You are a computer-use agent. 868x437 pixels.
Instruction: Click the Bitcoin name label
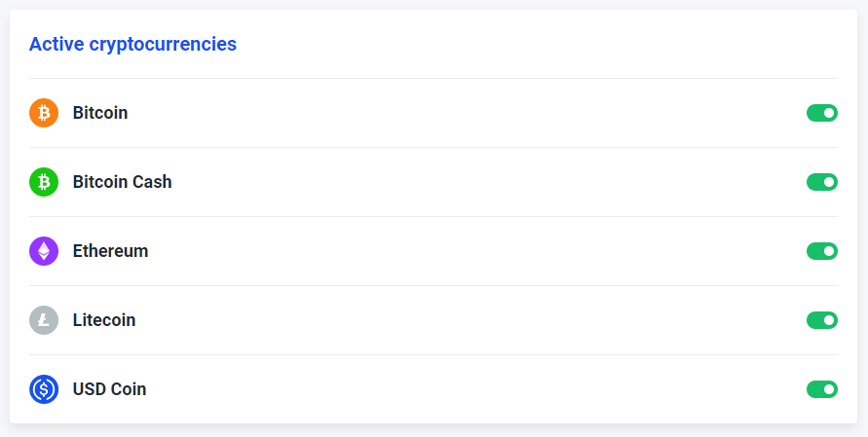coord(100,113)
